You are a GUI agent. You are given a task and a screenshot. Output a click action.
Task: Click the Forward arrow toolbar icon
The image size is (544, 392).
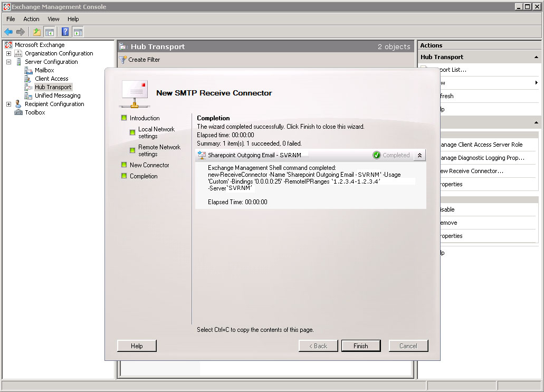click(21, 32)
